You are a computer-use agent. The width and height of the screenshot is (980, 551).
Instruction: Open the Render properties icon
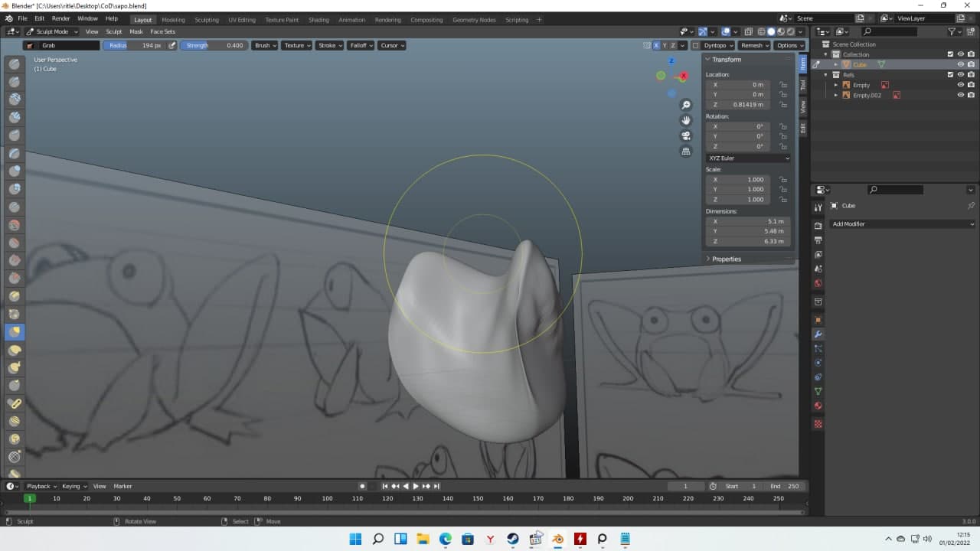tap(818, 226)
